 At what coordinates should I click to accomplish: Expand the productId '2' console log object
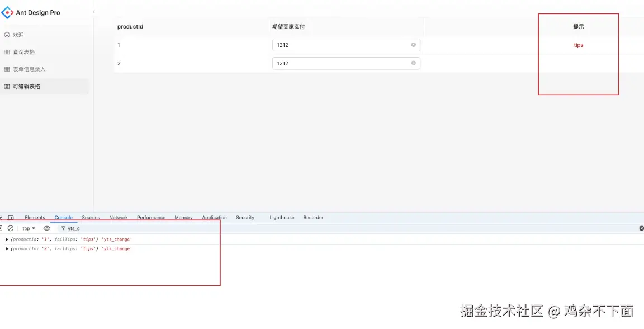point(7,249)
